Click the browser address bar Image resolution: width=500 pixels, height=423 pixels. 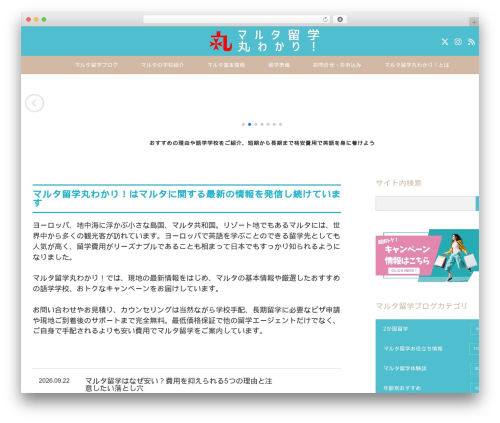click(x=236, y=19)
